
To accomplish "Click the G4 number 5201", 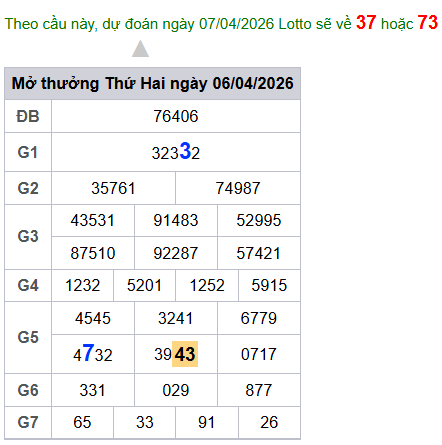I will pos(144,286).
